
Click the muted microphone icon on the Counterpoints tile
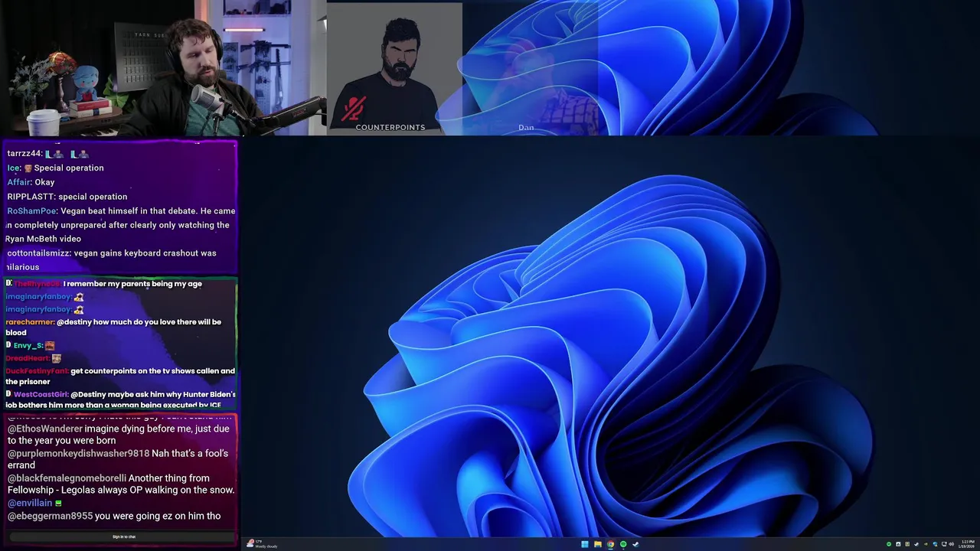[353, 109]
